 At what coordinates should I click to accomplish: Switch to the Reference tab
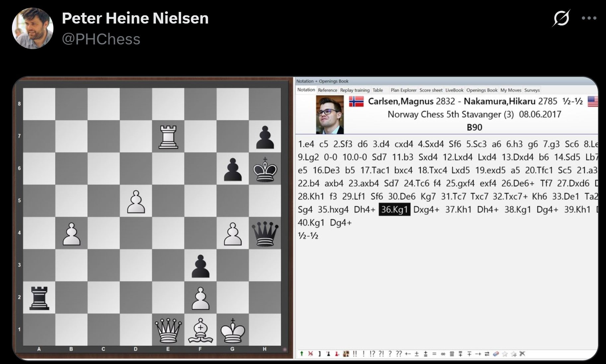[x=328, y=90]
